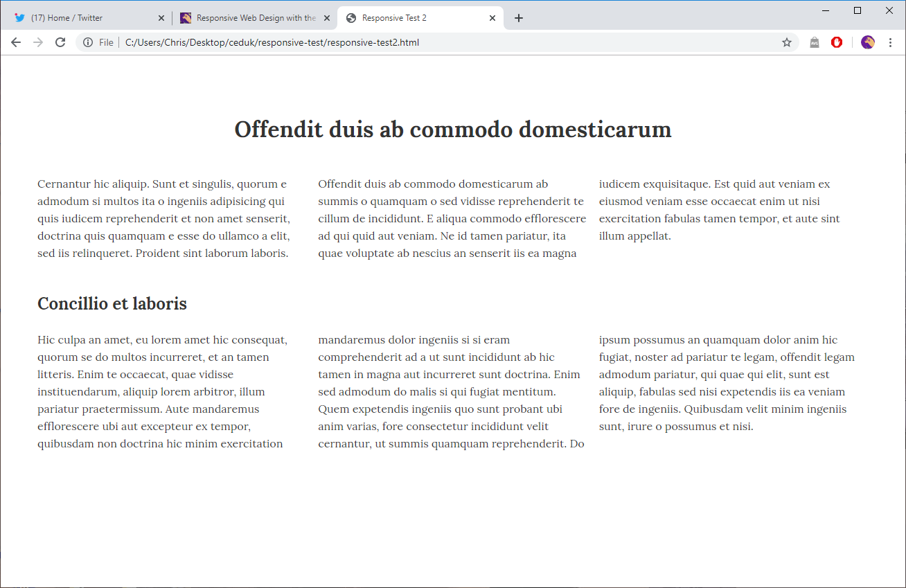Close the Chrome window
This screenshot has width=906, height=588.
coord(889,10)
